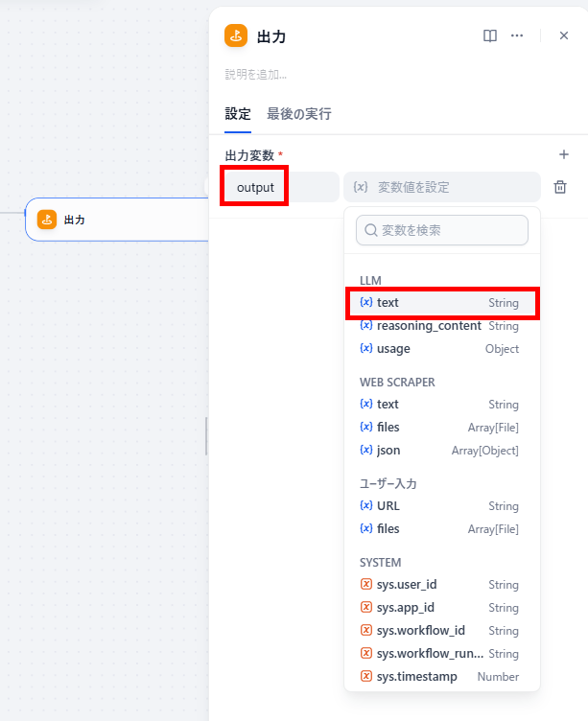
Task: Delete the output variable with trash icon
Action: [x=560, y=187]
